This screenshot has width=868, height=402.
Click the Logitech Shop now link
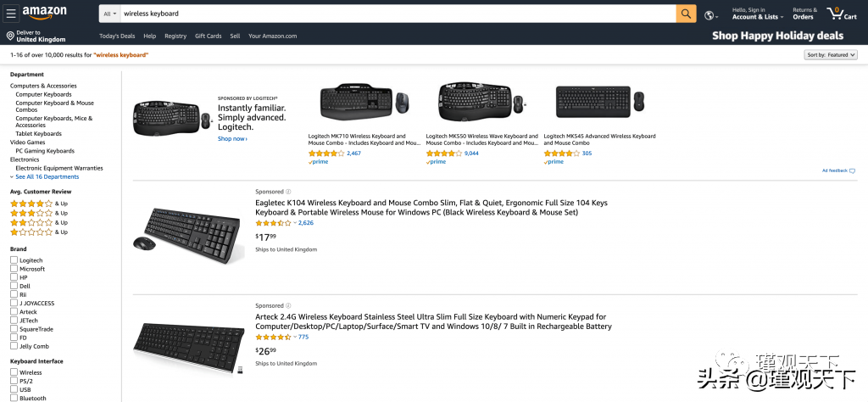coord(231,139)
